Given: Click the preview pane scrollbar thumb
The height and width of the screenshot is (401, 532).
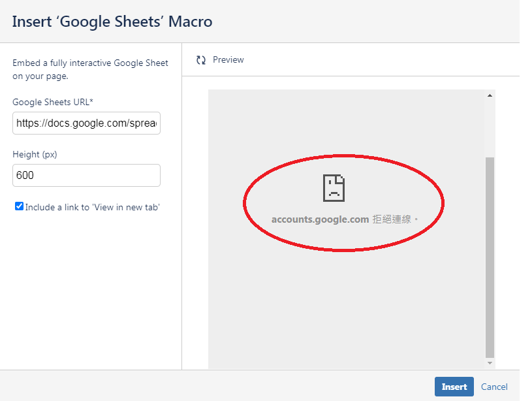Looking at the screenshot, I should 490,257.
